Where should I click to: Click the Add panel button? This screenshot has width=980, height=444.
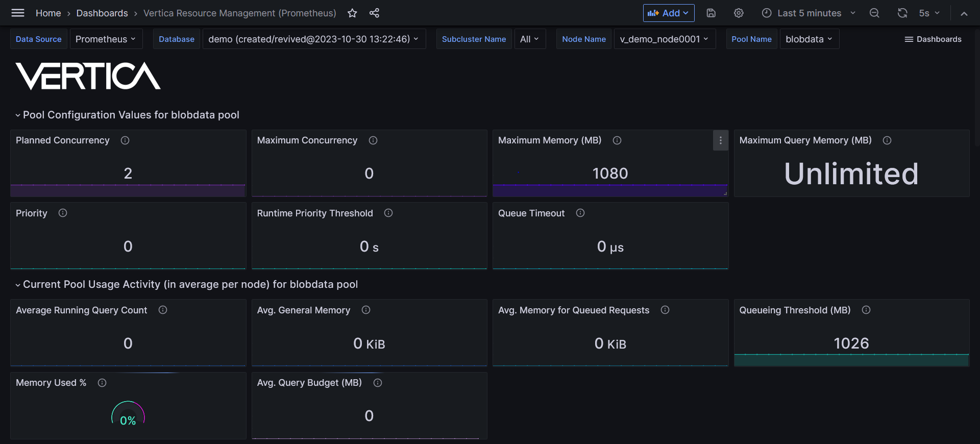pyautogui.click(x=668, y=13)
